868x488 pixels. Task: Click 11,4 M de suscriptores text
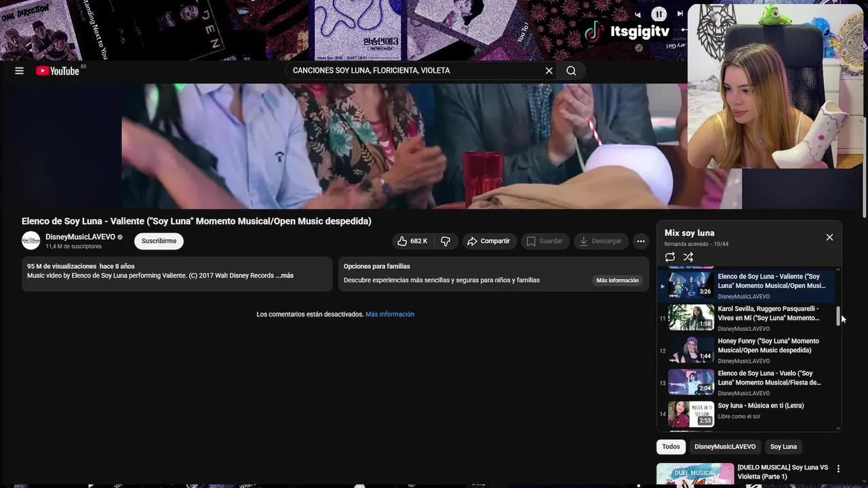click(73, 247)
